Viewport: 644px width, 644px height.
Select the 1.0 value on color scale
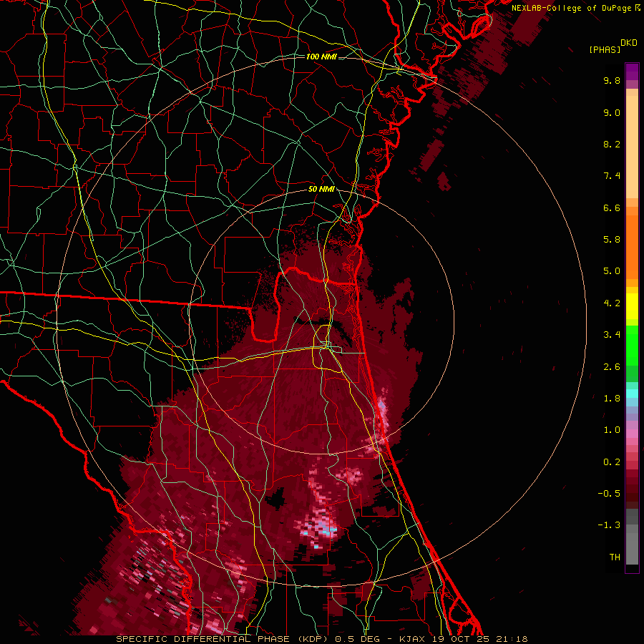(x=612, y=430)
